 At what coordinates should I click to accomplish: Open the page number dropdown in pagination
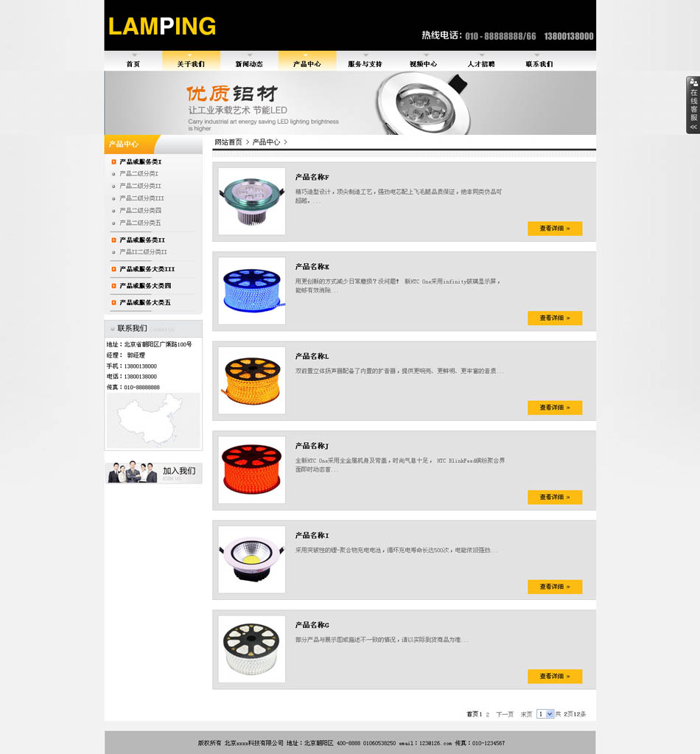[545, 714]
